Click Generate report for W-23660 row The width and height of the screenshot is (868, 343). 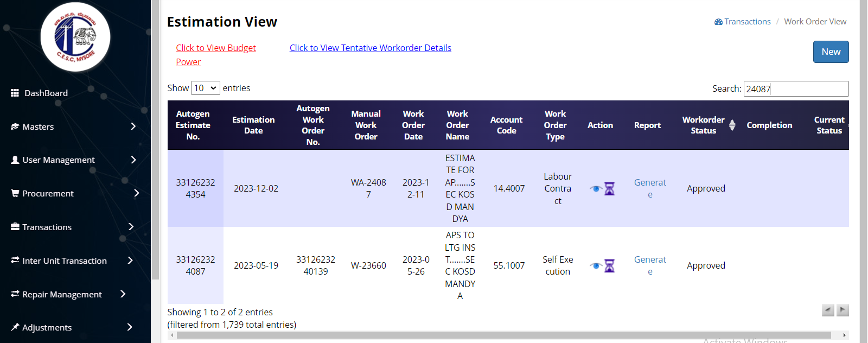click(650, 265)
